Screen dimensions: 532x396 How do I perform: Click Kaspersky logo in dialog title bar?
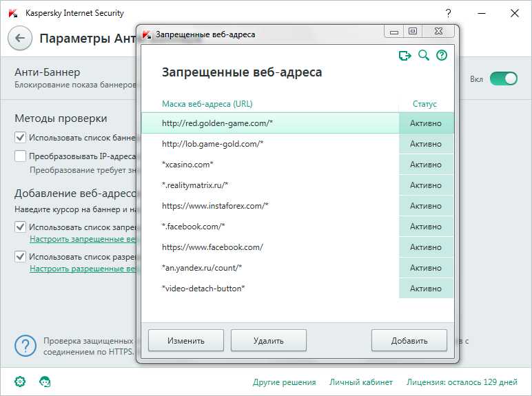tap(147, 34)
